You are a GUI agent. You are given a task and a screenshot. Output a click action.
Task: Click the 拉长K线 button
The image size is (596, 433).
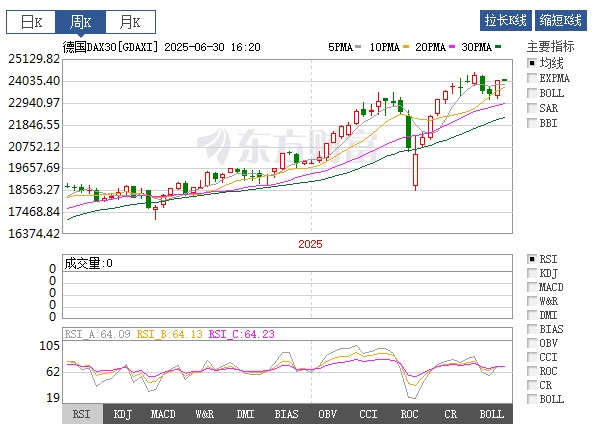(506, 20)
